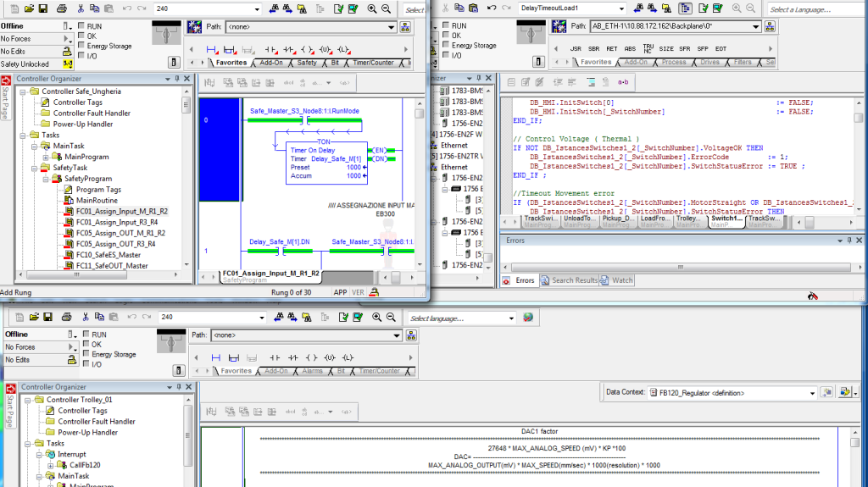
Task: Toggle OK indicator box in Trolley_01 window
Action: 86,344
